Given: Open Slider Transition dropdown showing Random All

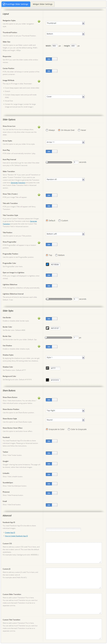Looking at the screenshot, I should (x=65, y=179).
